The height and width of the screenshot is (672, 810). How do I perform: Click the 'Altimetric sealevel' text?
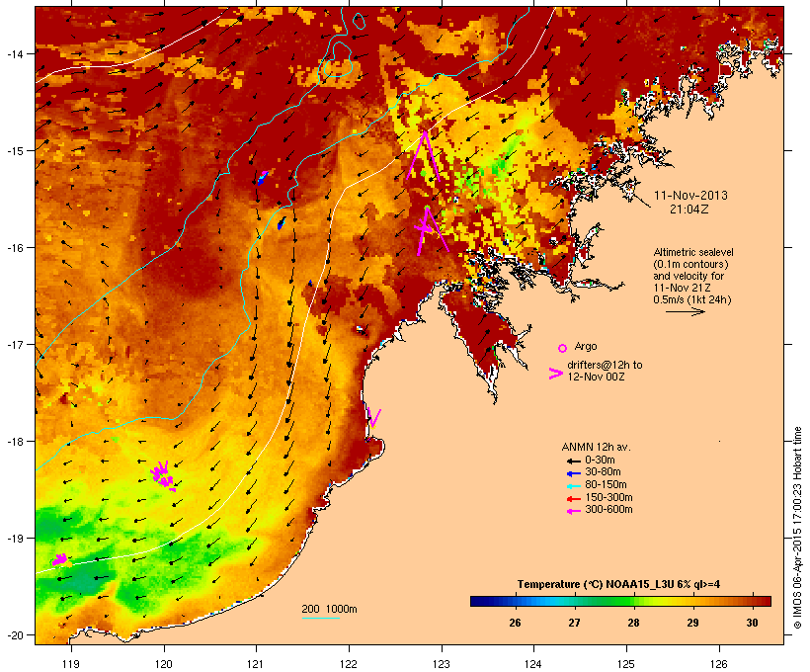click(x=692, y=252)
